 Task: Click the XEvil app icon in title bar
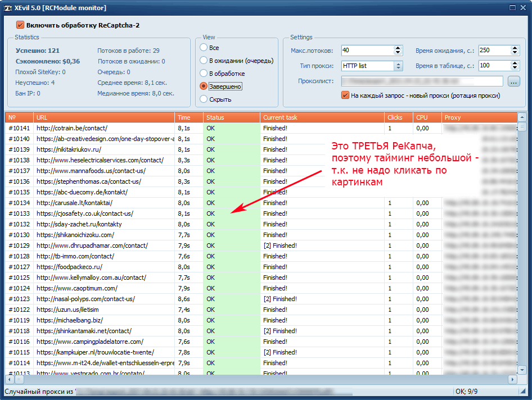[8, 8]
